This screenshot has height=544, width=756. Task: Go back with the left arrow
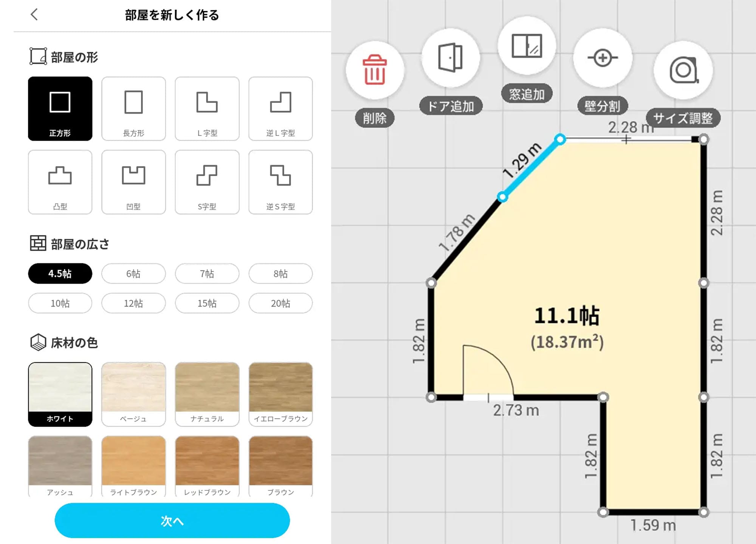tap(34, 15)
